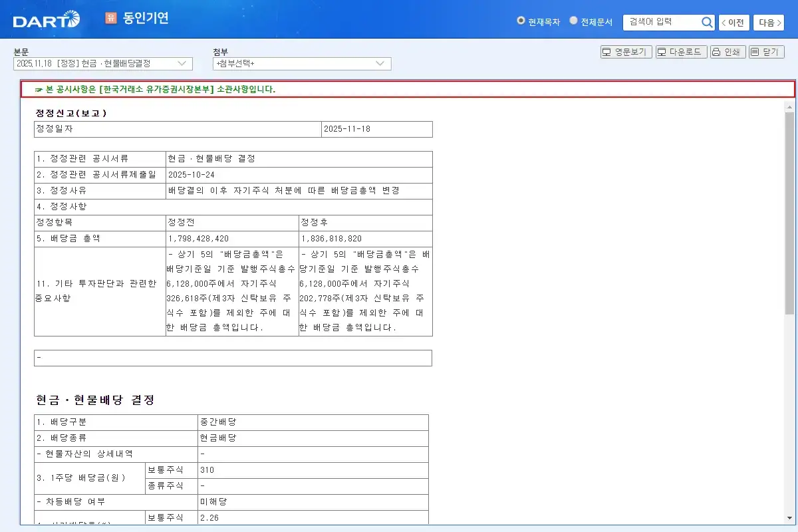Image resolution: width=798 pixels, height=532 pixels.
Task: Click the 2. 배당종류 label
Action: click(116, 438)
